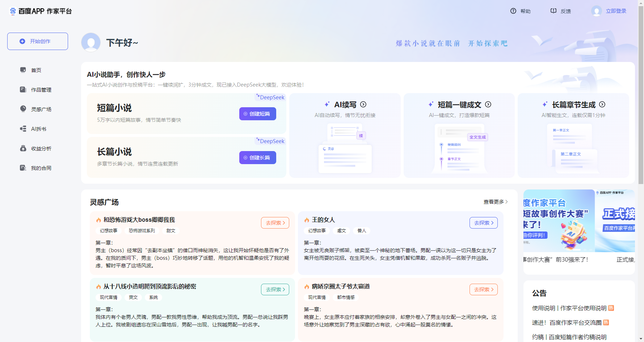Click flame icon by 从十八线小透明爬到顶流影后的秘密
Image resolution: width=644 pixels, height=342 pixels.
click(x=98, y=287)
